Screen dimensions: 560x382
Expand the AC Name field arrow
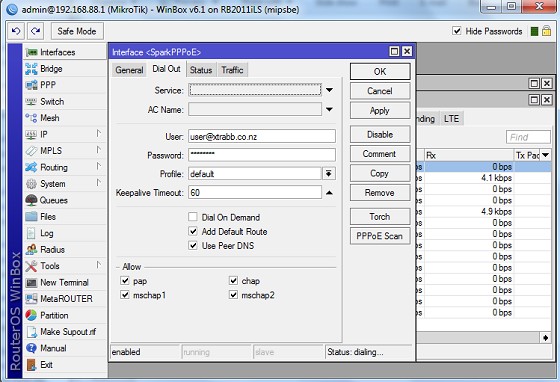click(x=329, y=109)
